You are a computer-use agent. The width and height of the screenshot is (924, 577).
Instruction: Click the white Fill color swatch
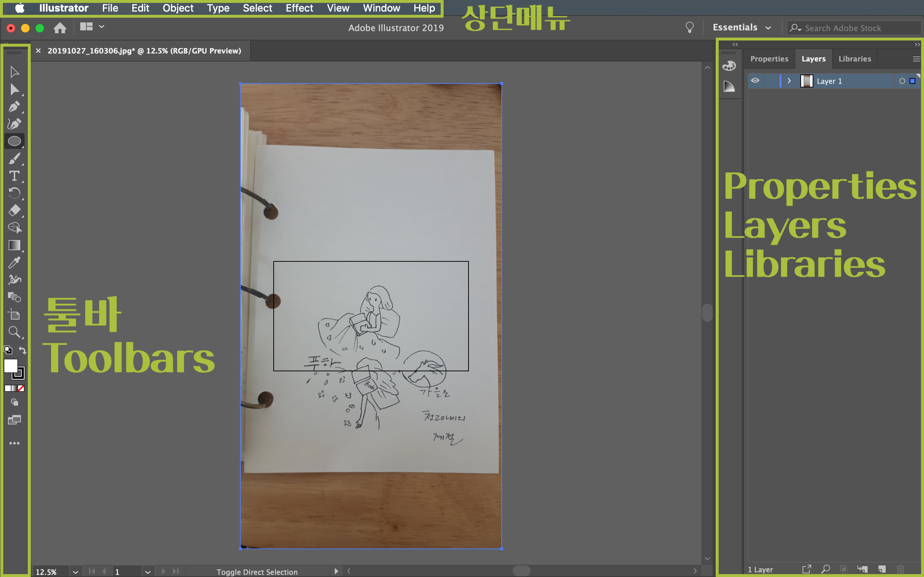[11, 366]
